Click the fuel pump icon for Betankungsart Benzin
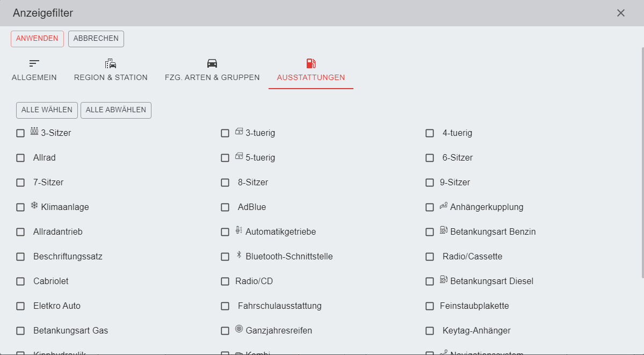This screenshot has width=644, height=355. (444, 230)
